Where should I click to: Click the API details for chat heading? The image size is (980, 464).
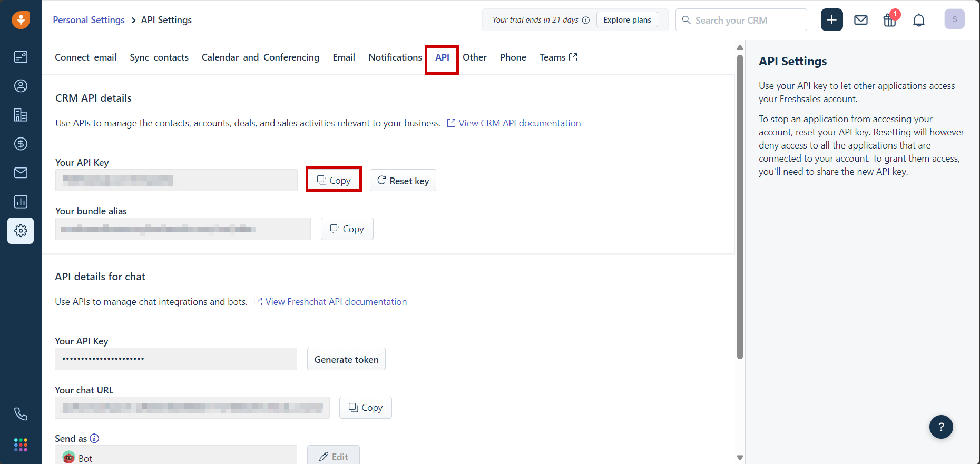pos(100,277)
